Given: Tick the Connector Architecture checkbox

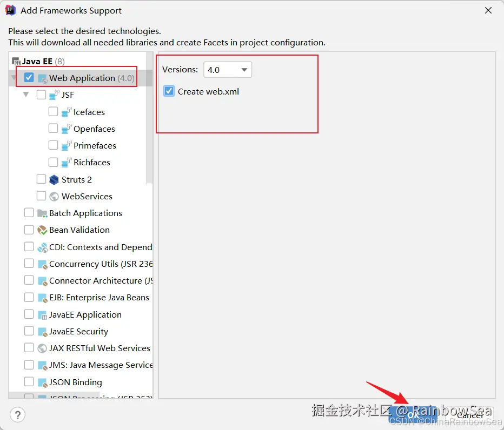Looking at the screenshot, I should [29, 280].
